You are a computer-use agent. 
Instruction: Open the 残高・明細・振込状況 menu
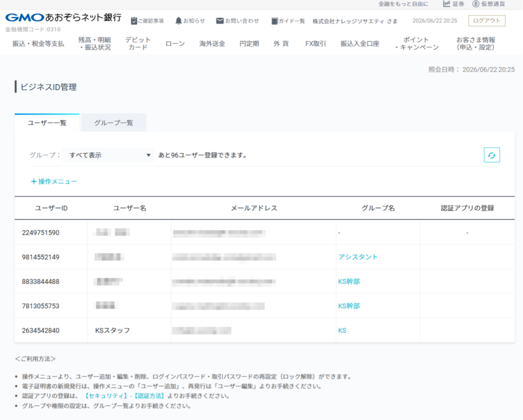[x=95, y=44]
